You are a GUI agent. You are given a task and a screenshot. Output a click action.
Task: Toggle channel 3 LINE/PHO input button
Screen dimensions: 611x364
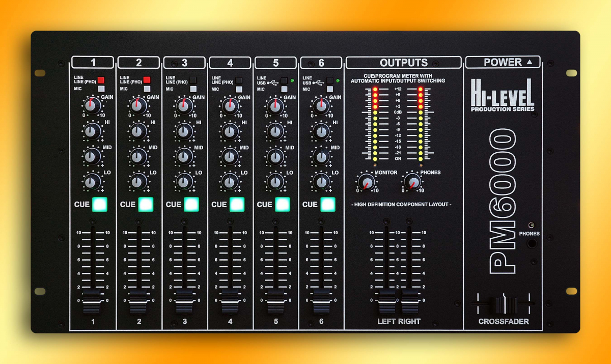tap(193, 80)
